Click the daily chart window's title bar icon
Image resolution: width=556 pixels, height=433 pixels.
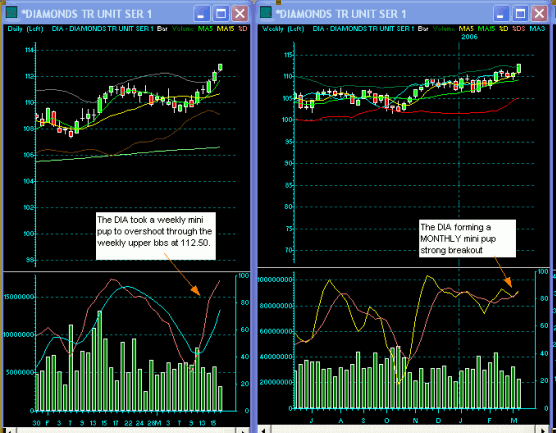pyautogui.click(x=12, y=13)
